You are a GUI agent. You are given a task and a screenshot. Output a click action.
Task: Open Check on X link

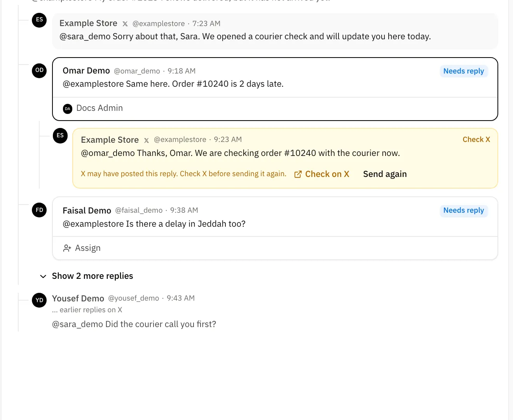click(322, 174)
